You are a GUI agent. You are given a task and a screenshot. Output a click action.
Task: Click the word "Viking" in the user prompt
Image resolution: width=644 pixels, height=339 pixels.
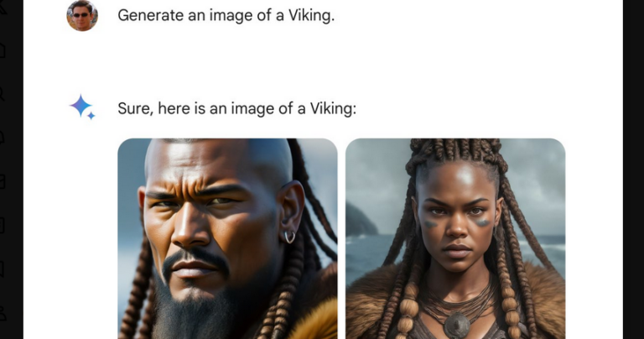[x=309, y=16]
